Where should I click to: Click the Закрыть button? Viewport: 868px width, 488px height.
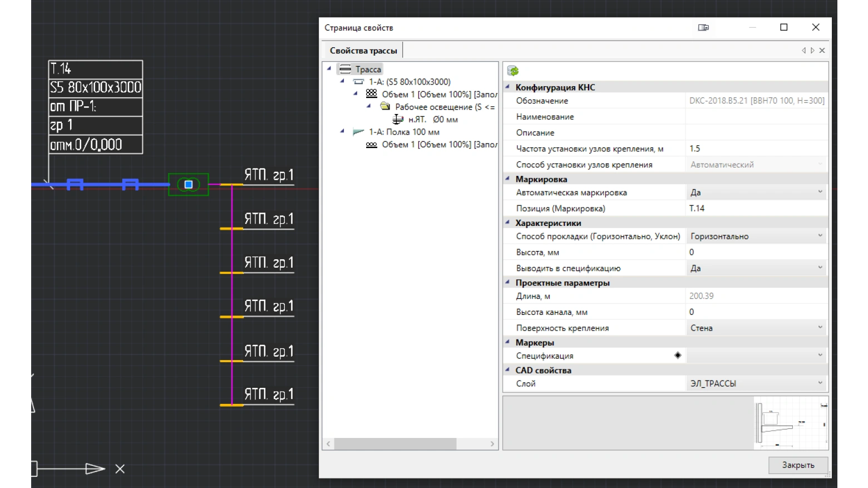click(798, 465)
